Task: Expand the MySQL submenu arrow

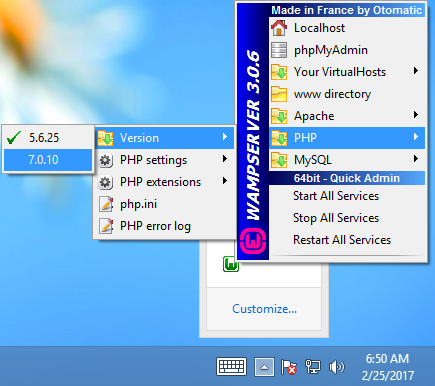Action: click(416, 159)
